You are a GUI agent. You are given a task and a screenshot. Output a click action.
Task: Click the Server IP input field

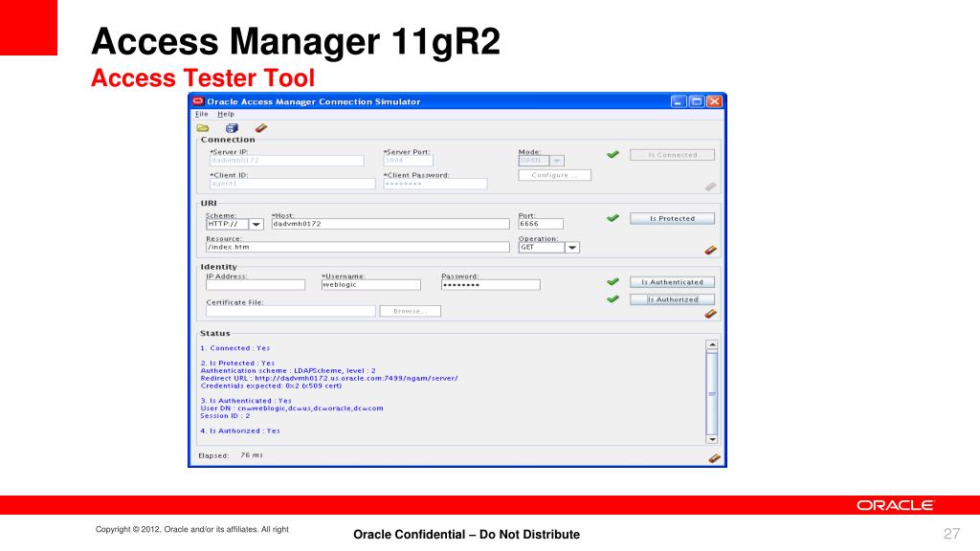pyautogui.click(x=286, y=161)
